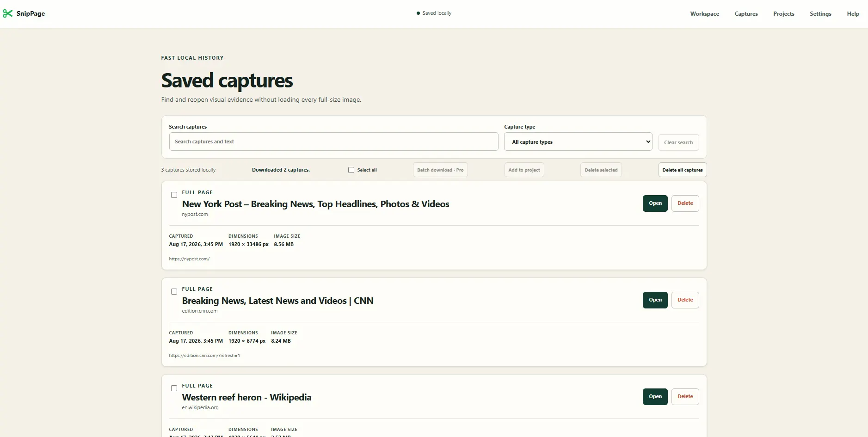Click the SnipPage brand name
The image size is (868, 437).
[31, 14]
